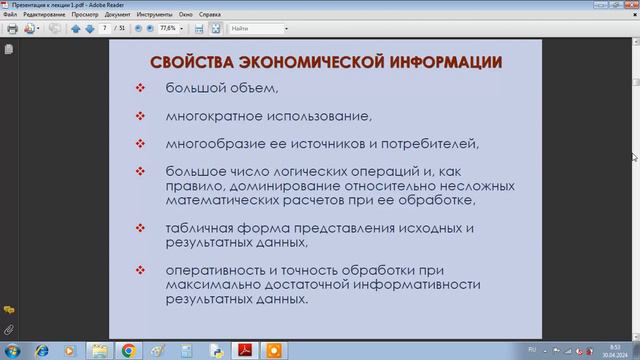
Task: Open the orange recorder taskbar icon
Action: 274,351
